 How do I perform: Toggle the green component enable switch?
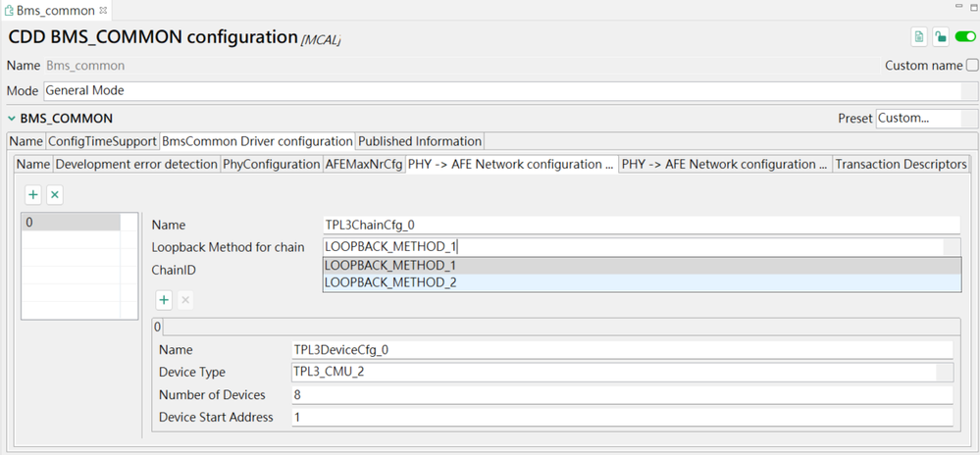(x=964, y=37)
